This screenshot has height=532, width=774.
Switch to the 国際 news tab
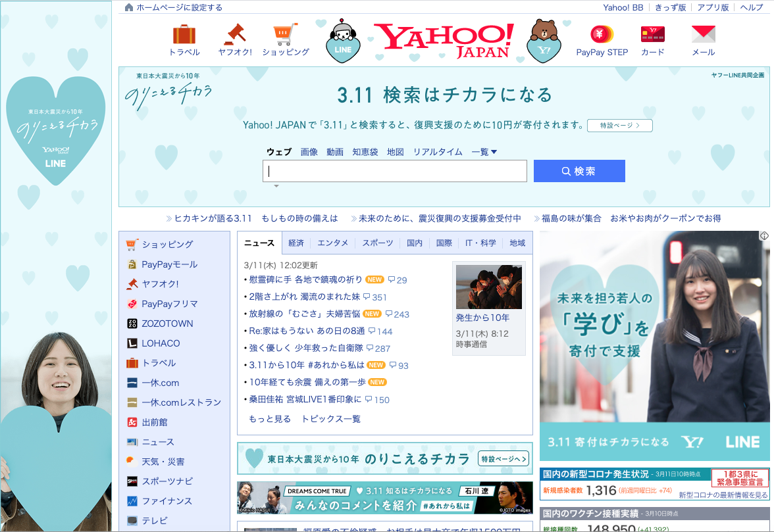click(x=444, y=243)
